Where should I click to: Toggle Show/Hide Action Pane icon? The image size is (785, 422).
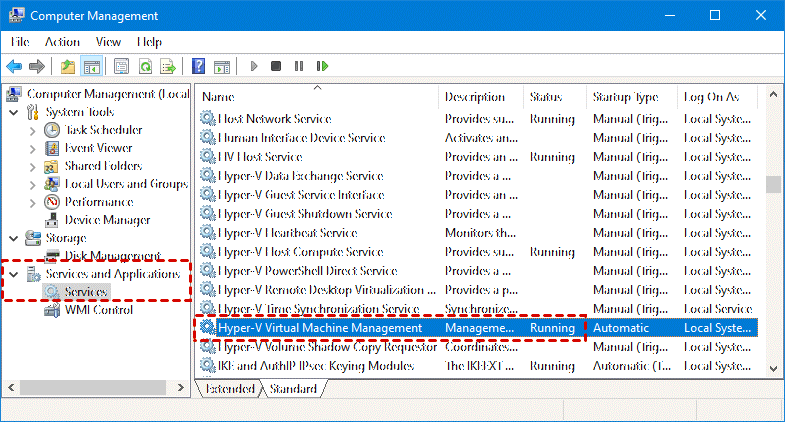[222, 66]
